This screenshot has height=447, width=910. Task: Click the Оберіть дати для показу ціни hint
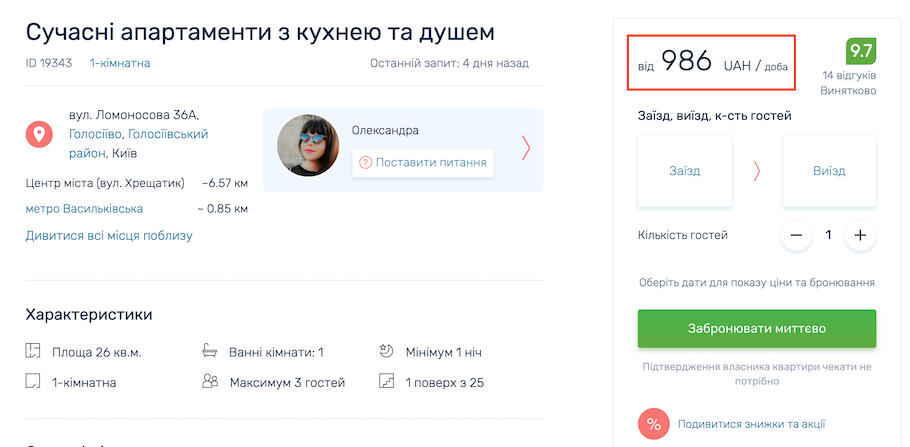757,283
